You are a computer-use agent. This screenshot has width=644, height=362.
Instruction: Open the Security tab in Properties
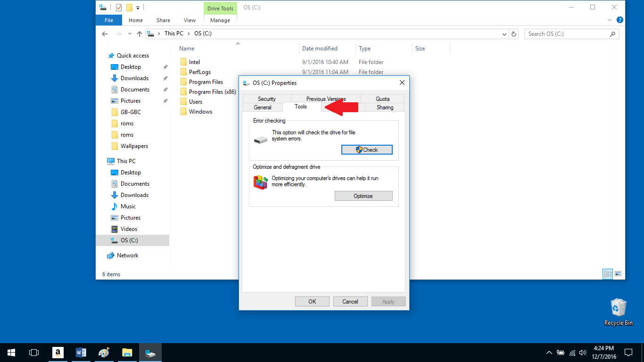(x=267, y=99)
